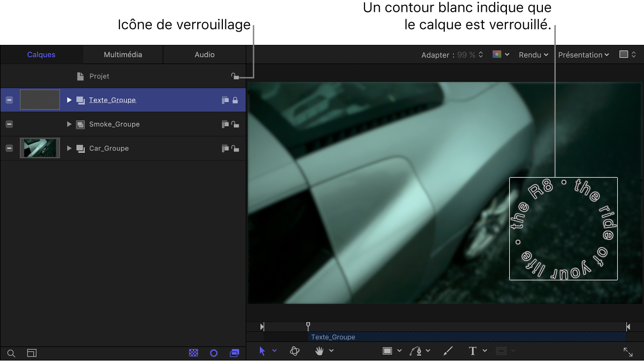The width and height of the screenshot is (644, 361).
Task: Choose the Pan hand tool
Action: (x=320, y=351)
